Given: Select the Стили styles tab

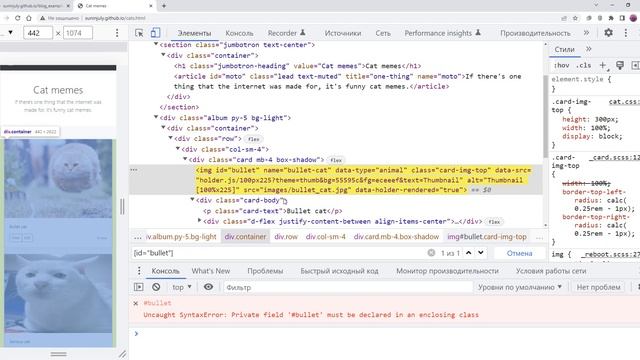Looking at the screenshot, I should [x=564, y=49].
